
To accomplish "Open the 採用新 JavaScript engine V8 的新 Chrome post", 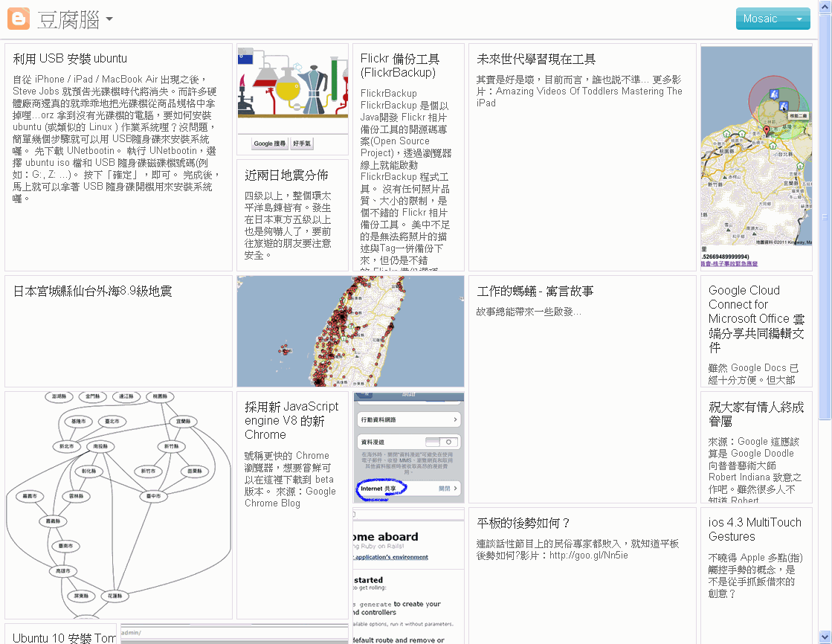I will pyautogui.click(x=292, y=505).
